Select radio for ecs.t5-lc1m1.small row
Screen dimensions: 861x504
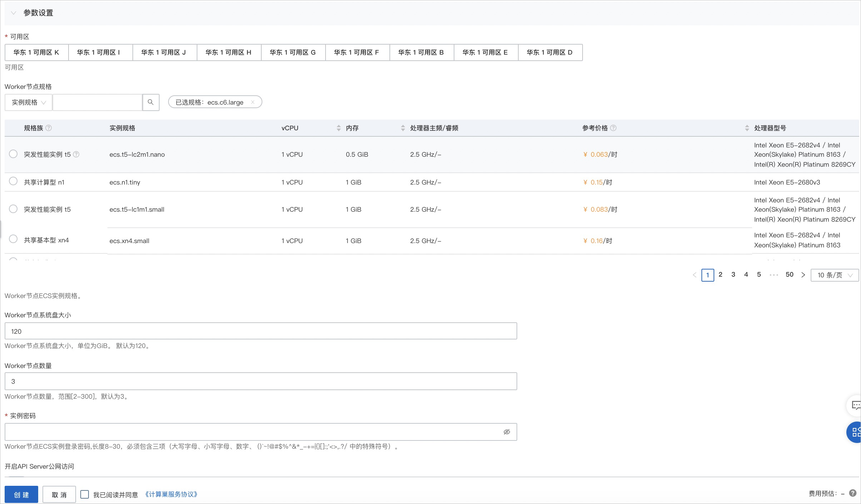coord(13,209)
